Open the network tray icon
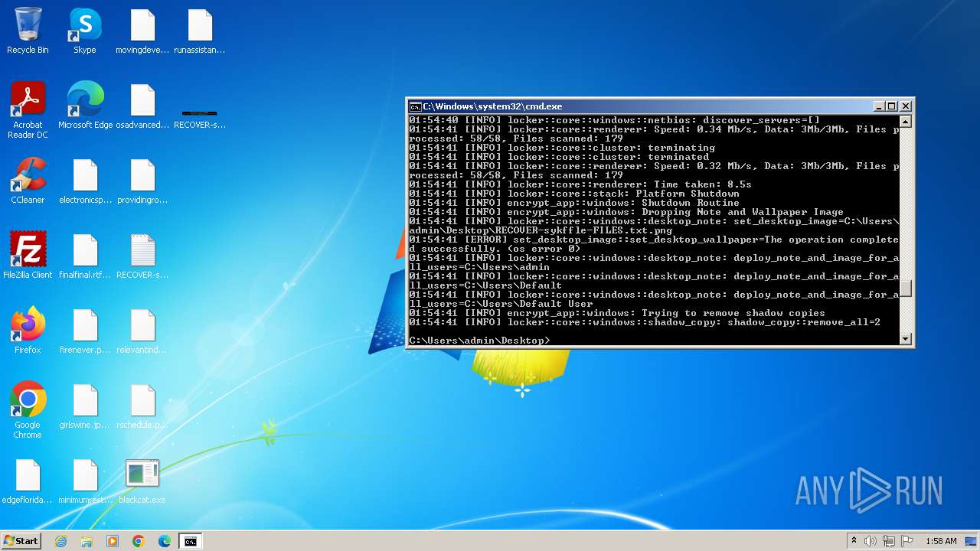The height and width of the screenshot is (551, 980). point(889,541)
